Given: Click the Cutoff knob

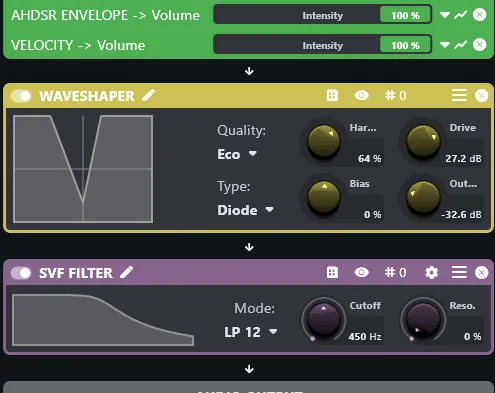Looking at the screenshot, I should [x=323, y=319].
